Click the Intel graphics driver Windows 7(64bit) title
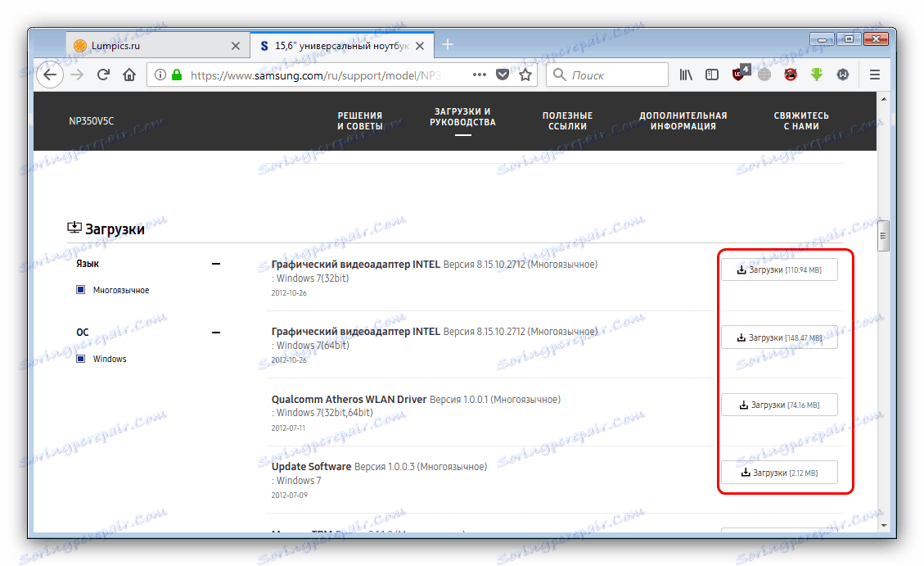Image resolution: width=924 pixels, height=566 pixels. 355,332
